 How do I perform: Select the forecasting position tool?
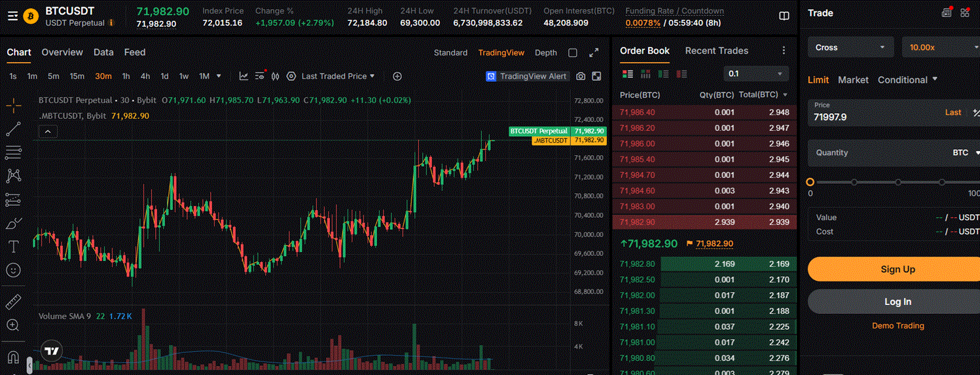tap(13, 199)
